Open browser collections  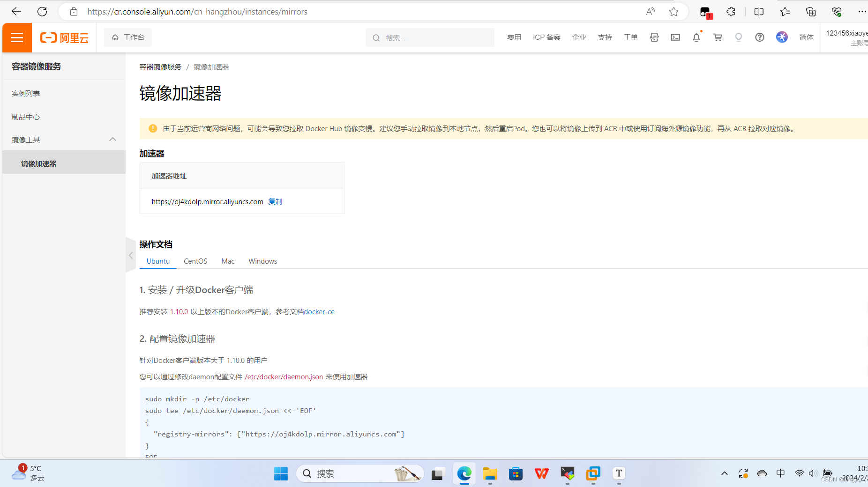(811, 12)
